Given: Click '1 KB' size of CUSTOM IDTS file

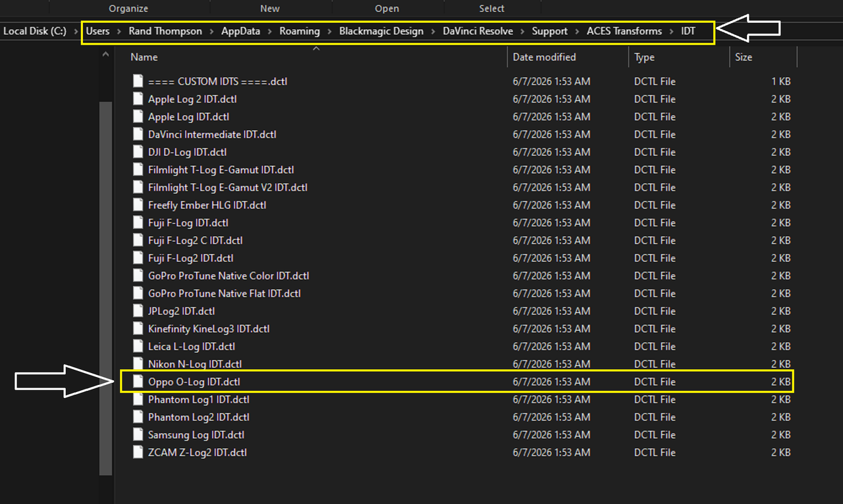Looking at the screenshot, I should point(781,81).
